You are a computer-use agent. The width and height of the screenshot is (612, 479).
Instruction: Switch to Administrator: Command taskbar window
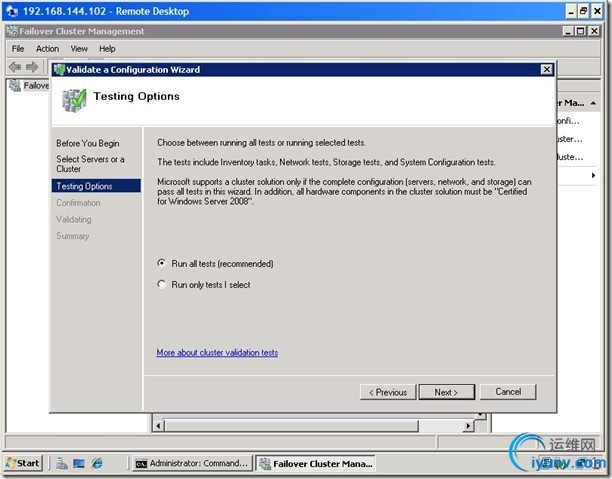point(192,463)
